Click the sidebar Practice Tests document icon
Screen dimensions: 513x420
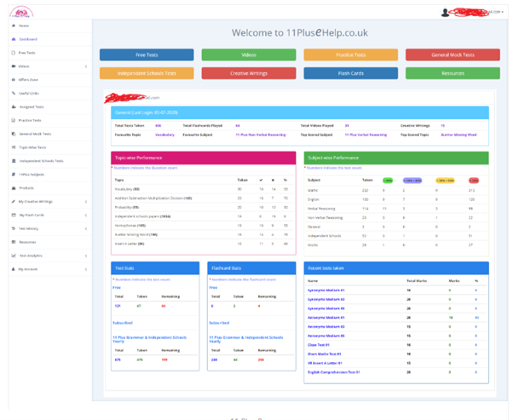(14, 120)
